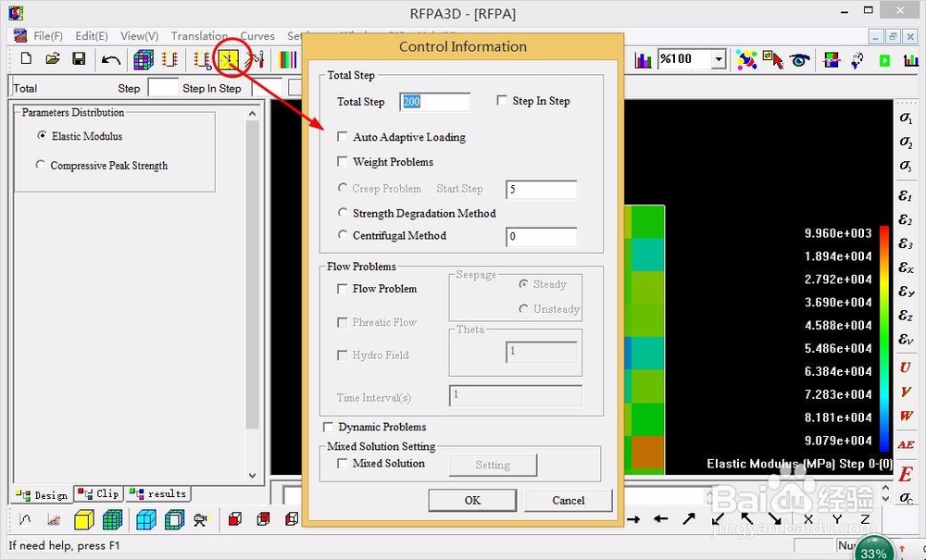Open the %100 zoom dropdown
The width and height of the screenshot is (926, 560).
pyautogui.click(x=720, y=58)
